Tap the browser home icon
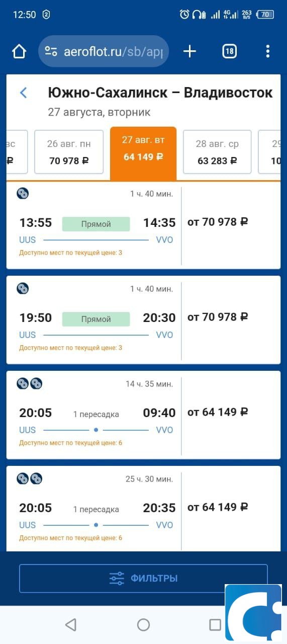The height and width of the screenshot is (644, 287). pyautogui.click(x=19, y=51)
